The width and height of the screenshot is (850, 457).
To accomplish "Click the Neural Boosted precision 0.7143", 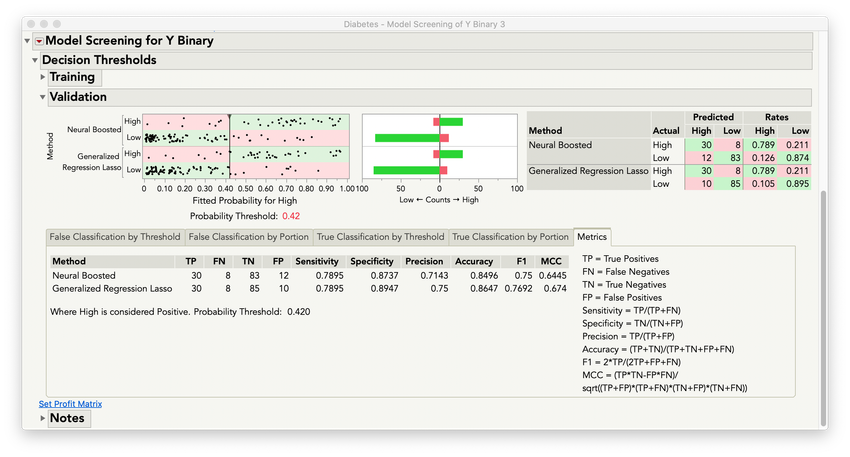I will click(434, 276).
